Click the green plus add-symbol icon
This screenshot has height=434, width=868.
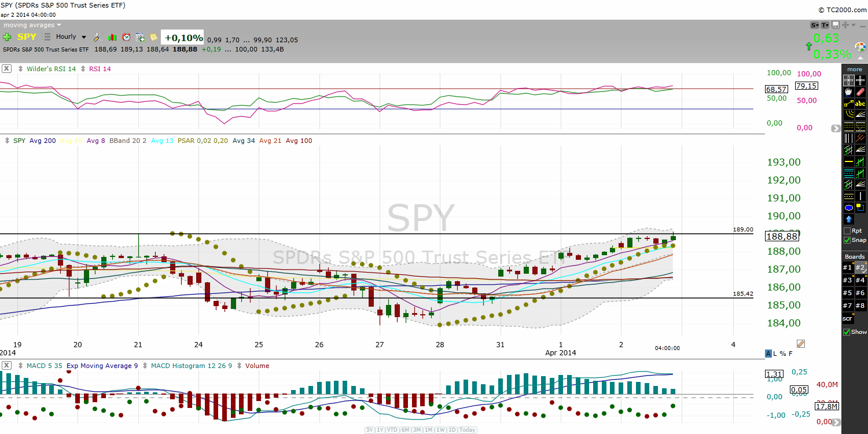pos(7,37)
